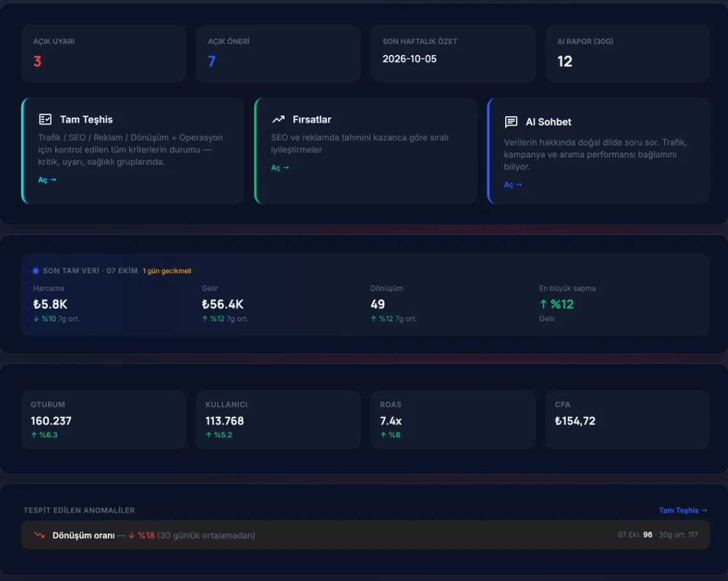This screenshot has height=581, width=728.
Task: Click the "1 gün gecikmeli" delay notice
Action: [167, 271]
